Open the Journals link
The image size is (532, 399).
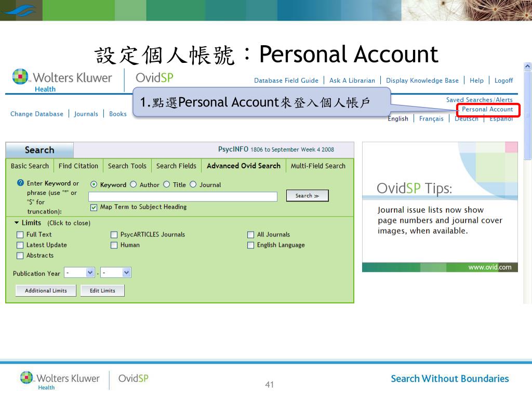(86, 114)
